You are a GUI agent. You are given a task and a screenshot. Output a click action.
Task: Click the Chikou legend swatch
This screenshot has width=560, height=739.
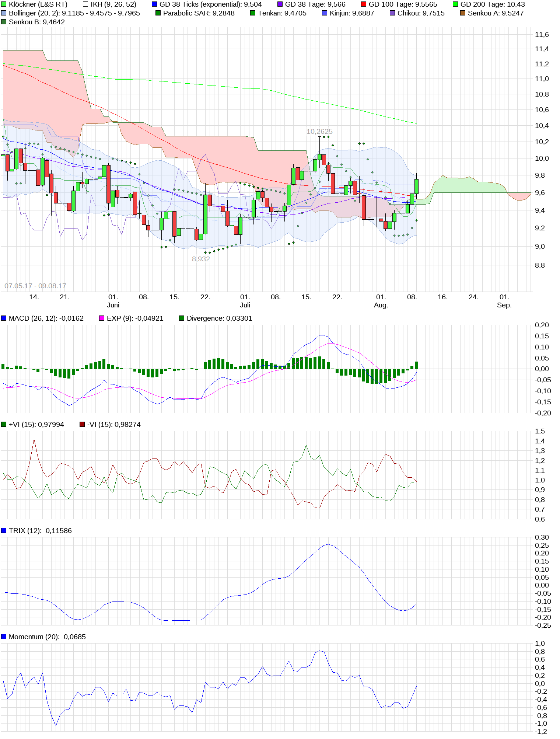pos(392,13)
